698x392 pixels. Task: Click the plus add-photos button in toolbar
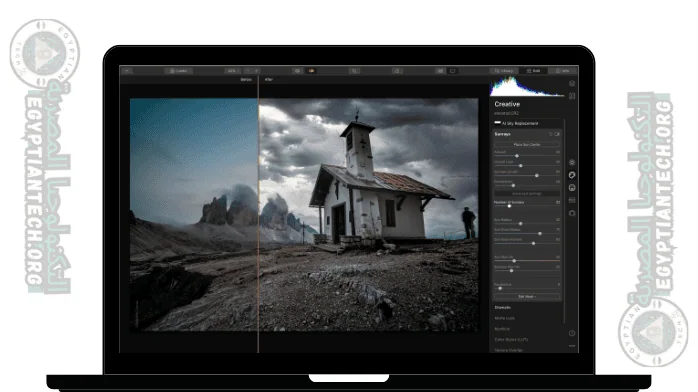(x=127, y=71)
